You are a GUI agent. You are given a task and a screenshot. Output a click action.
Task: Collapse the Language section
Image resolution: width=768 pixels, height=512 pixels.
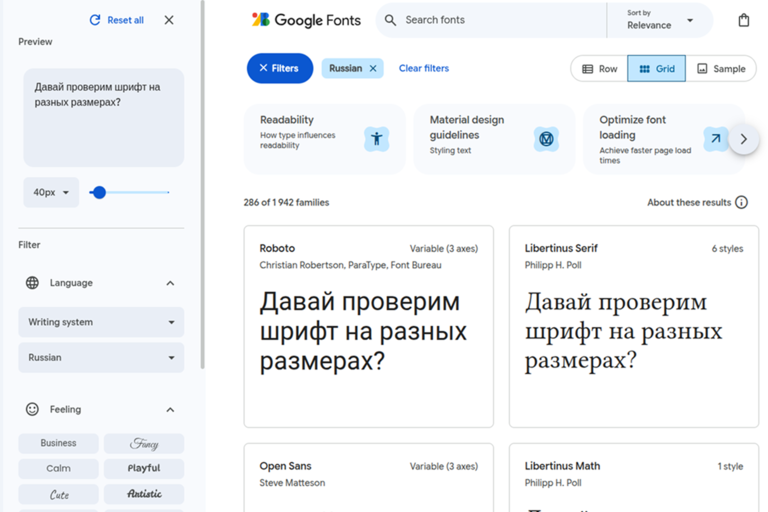[x=170, y=283]
